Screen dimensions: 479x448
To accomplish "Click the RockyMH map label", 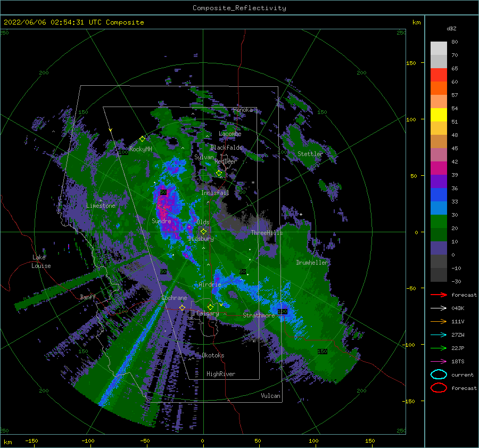I will pyautogui.click(x=141, y=149).
